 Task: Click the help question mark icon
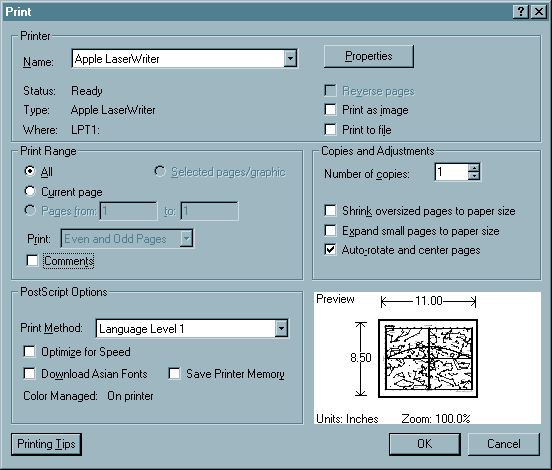click(x=520, y=12)
